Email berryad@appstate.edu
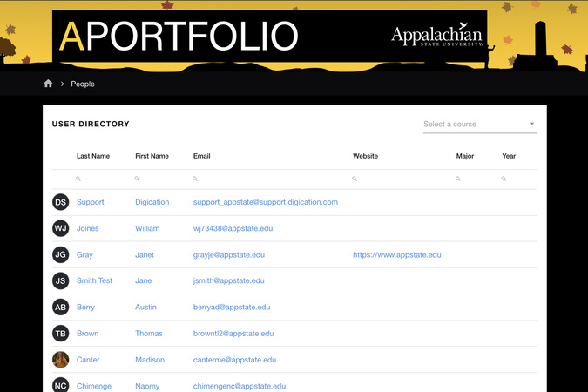The width and height of the screenshot is (588, 392). point(232,308)
